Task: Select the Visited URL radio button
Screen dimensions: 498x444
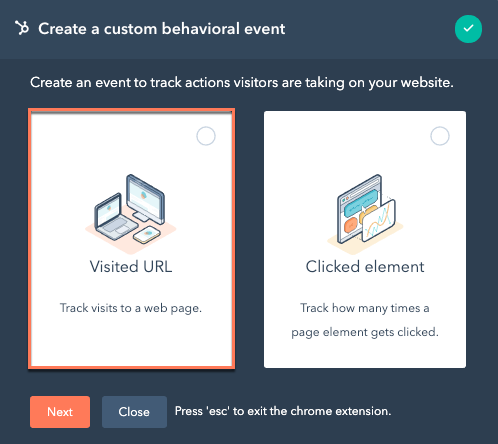Action: coord(206,136)
